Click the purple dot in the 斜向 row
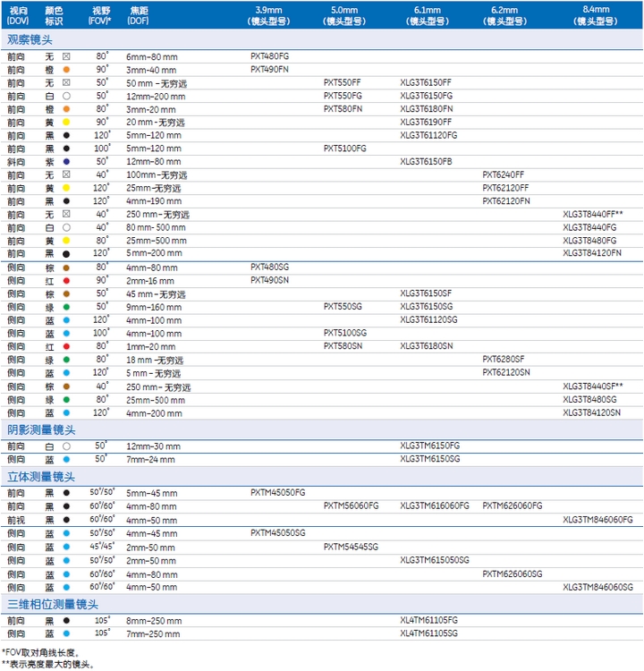 (x=66, y=161)
